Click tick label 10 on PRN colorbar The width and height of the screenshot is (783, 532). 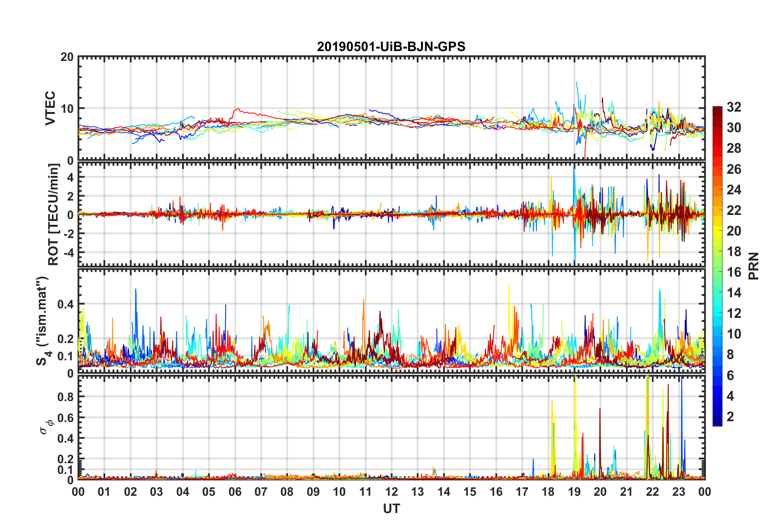coord(734,334)
